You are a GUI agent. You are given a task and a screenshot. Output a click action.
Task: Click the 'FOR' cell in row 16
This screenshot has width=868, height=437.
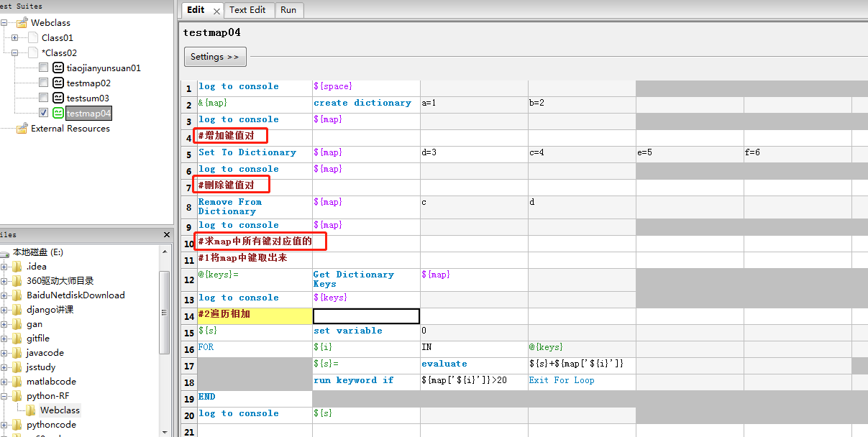(x=255, y=348)
